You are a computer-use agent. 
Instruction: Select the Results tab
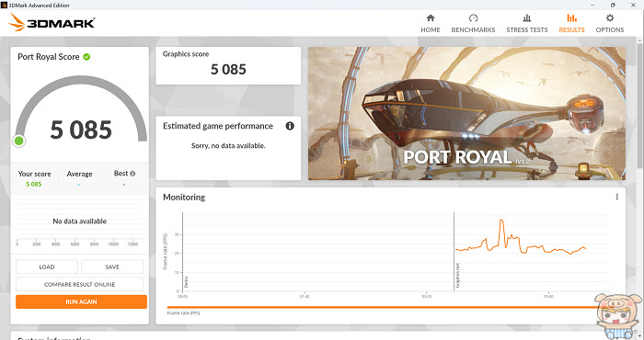click(x=571, y=23)
